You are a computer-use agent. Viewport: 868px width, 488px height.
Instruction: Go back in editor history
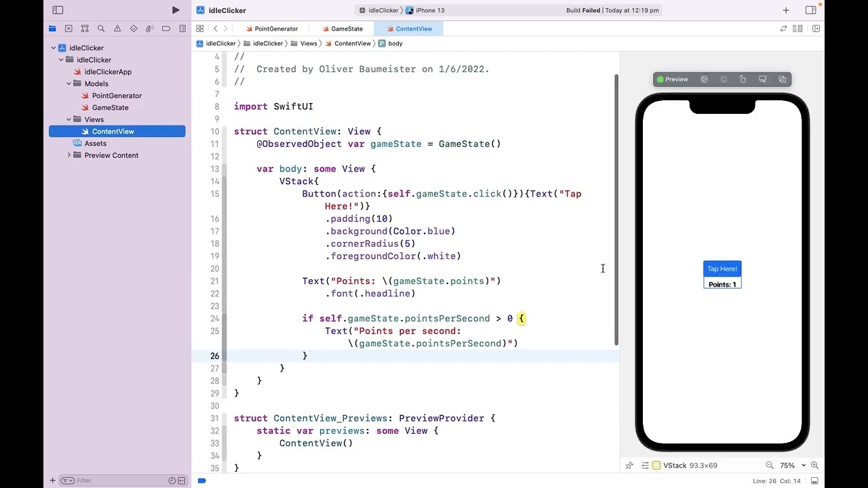click(215, 28)
